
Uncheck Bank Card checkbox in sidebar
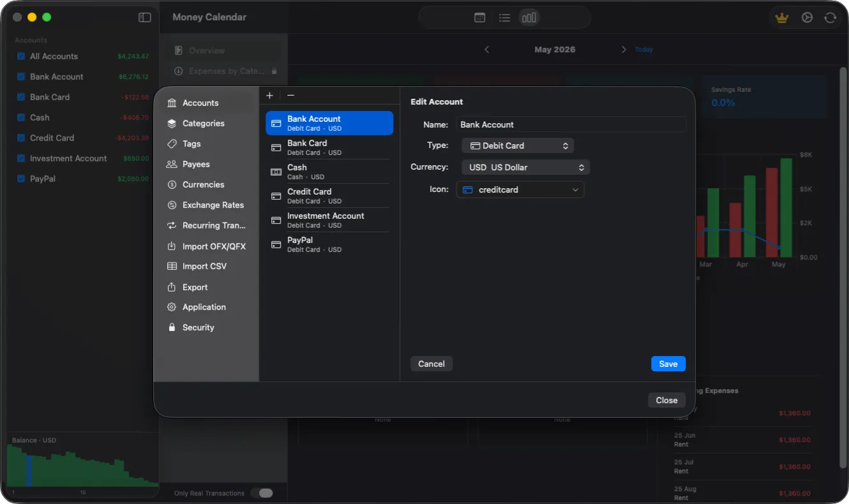(21, 97)
